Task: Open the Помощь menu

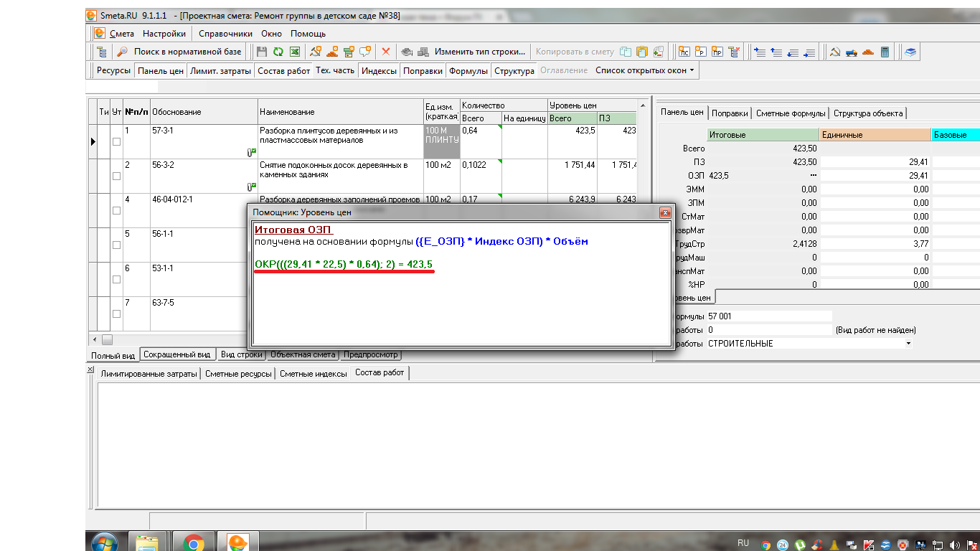Action: coord(308,33)
